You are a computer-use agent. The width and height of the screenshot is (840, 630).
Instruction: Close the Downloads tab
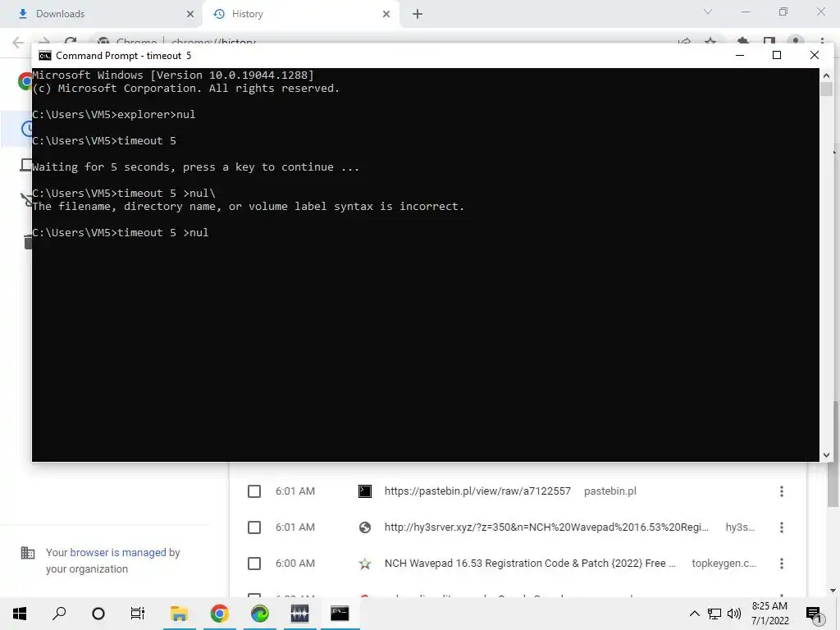[x=190, y=14]
